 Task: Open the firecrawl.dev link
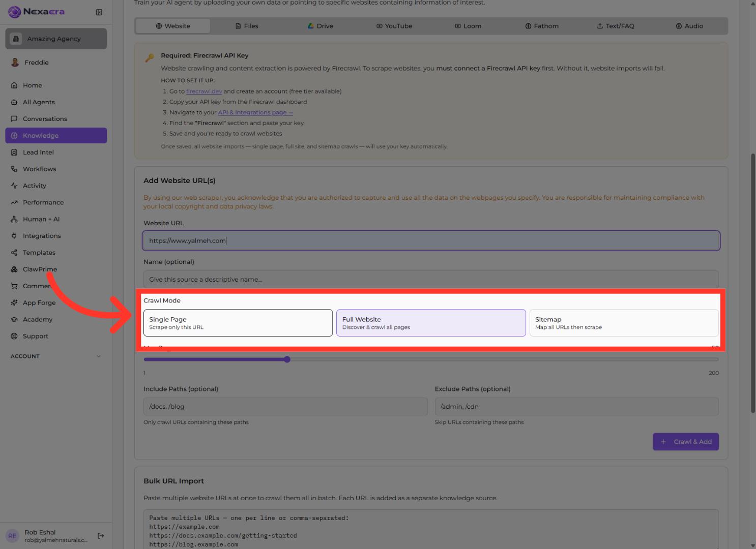coord(204,91)
